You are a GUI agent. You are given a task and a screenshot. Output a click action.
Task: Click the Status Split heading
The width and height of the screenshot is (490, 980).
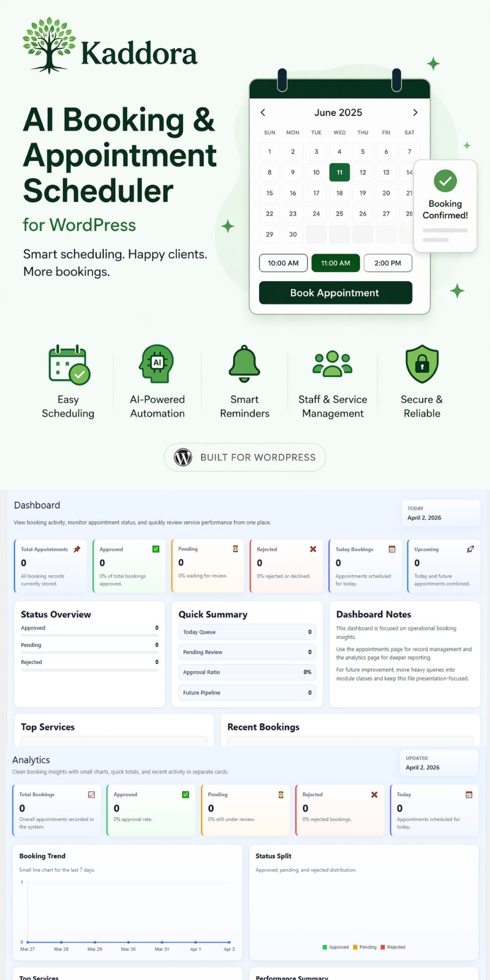click(274, 856)
